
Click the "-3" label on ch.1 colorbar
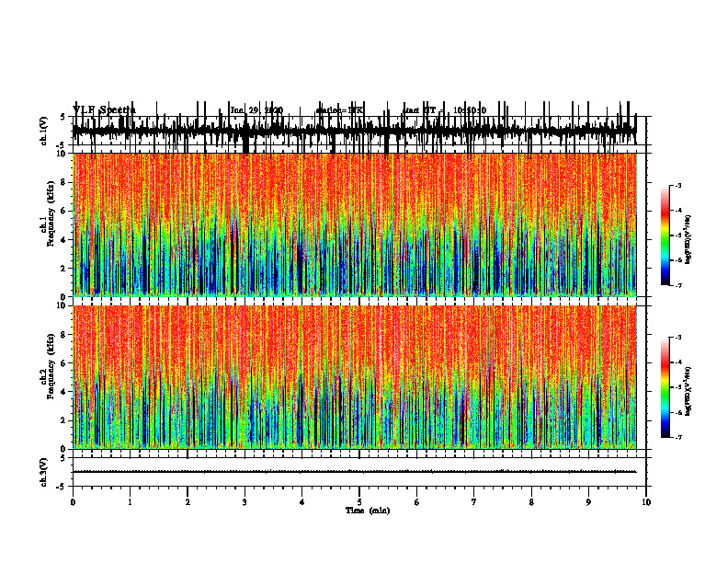pos(678,186)
